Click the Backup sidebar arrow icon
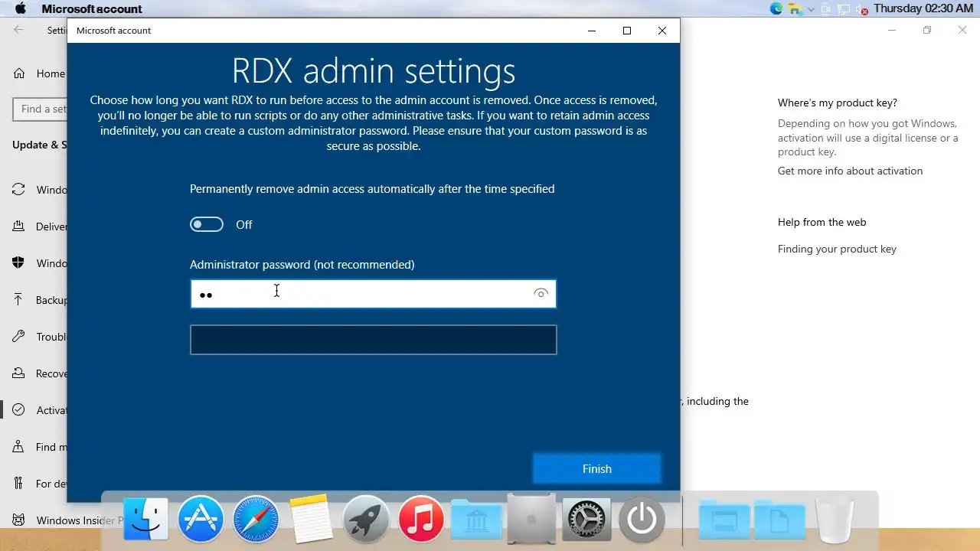The height and width of the screenshot is (551, 980). pyautogui.click(x=18, y=300)
